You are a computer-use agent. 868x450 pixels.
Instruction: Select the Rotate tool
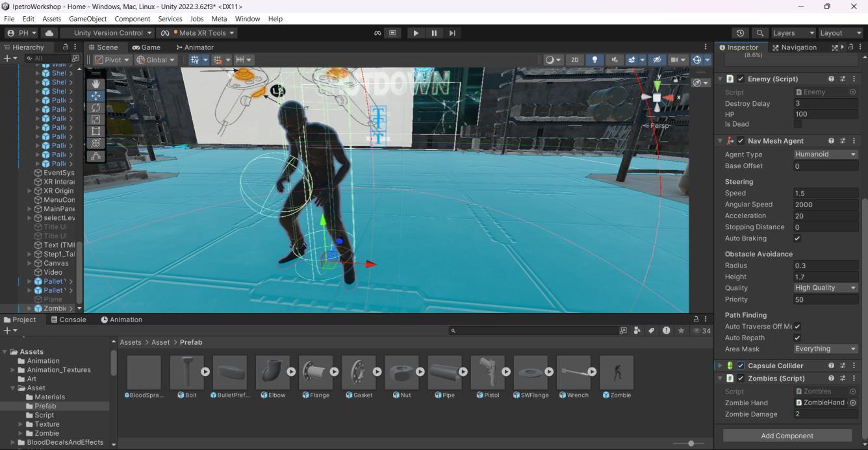96,108
